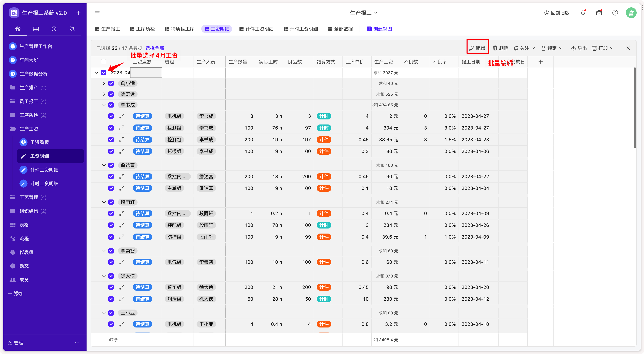This screenshot has width=644, height=354.
Task: Expand the 徐宏远 group
Action: [x=104, y=94]
